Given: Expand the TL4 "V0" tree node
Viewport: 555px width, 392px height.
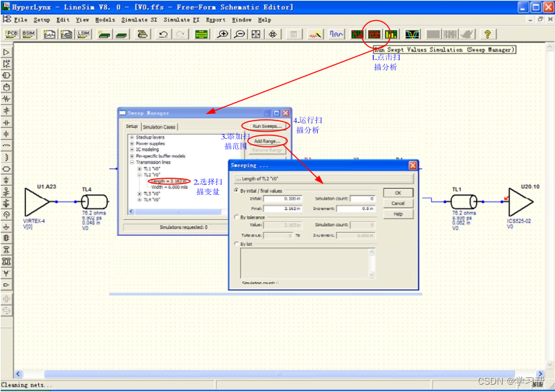Looking at the screenshot, I should [x=139, y=200].
